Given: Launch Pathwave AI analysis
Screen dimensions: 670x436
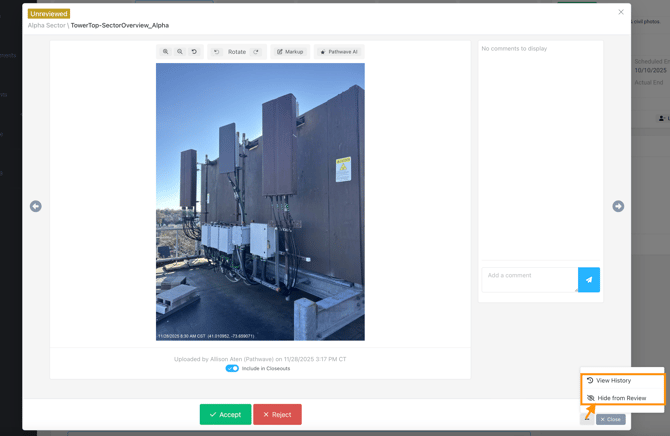Looking at the screenshot, I should [338, 52].
